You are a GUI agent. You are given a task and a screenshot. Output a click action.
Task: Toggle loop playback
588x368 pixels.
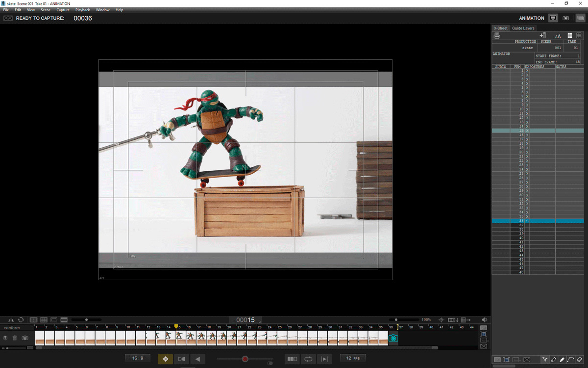coord(308,359)
